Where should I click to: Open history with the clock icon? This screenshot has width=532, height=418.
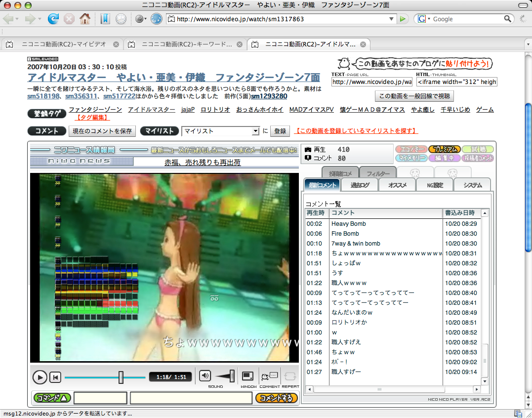coord(121,19)
